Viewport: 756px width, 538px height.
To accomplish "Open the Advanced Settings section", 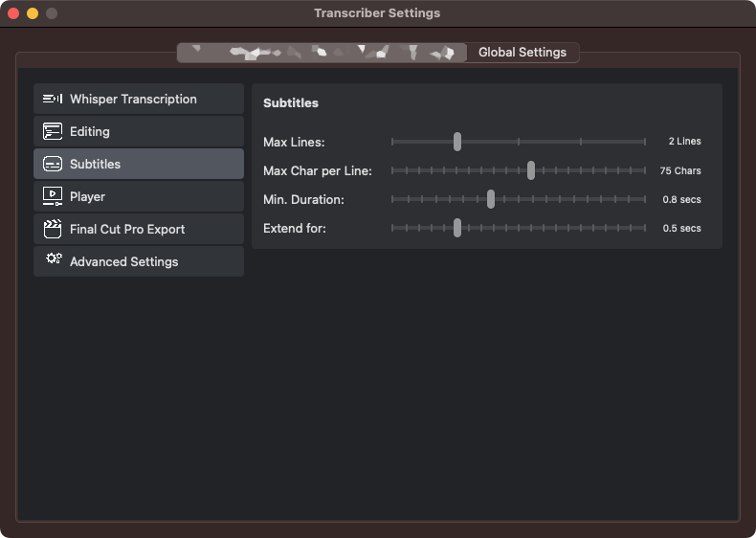I will pos(139,261).
